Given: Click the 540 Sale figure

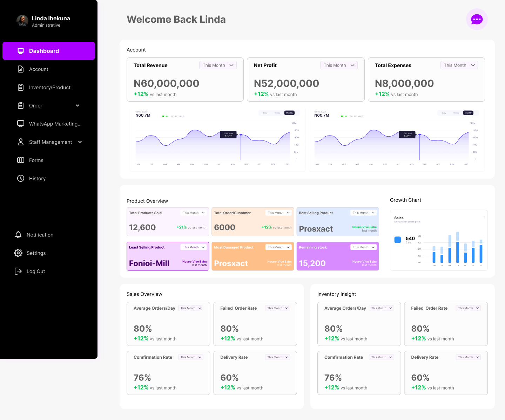Looking at the screenshot, I should point(410,238).
